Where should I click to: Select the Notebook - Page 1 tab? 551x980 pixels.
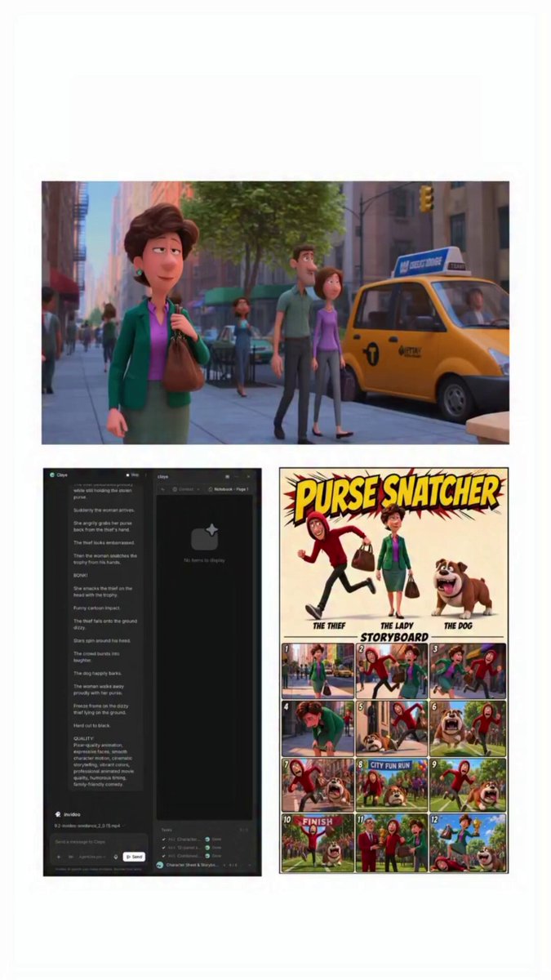coord(231,489)
